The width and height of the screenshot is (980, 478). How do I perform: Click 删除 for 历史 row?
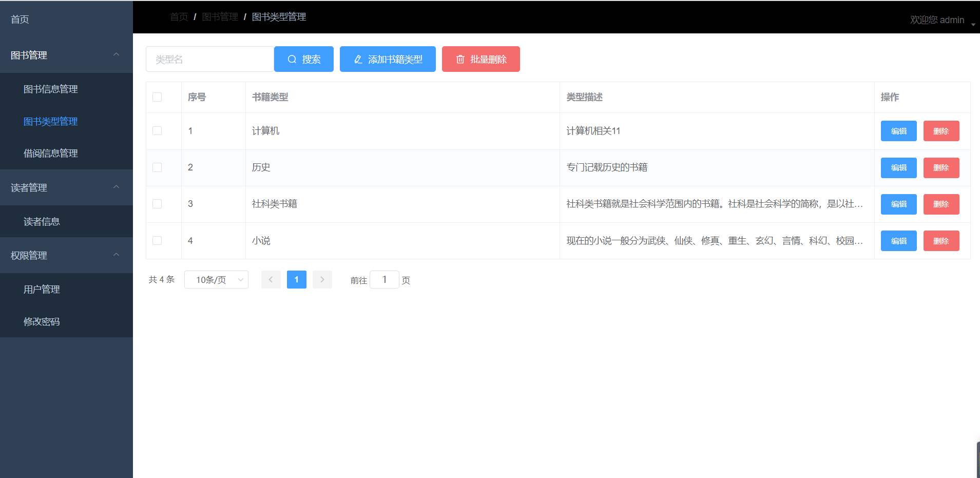coord(941,168)
